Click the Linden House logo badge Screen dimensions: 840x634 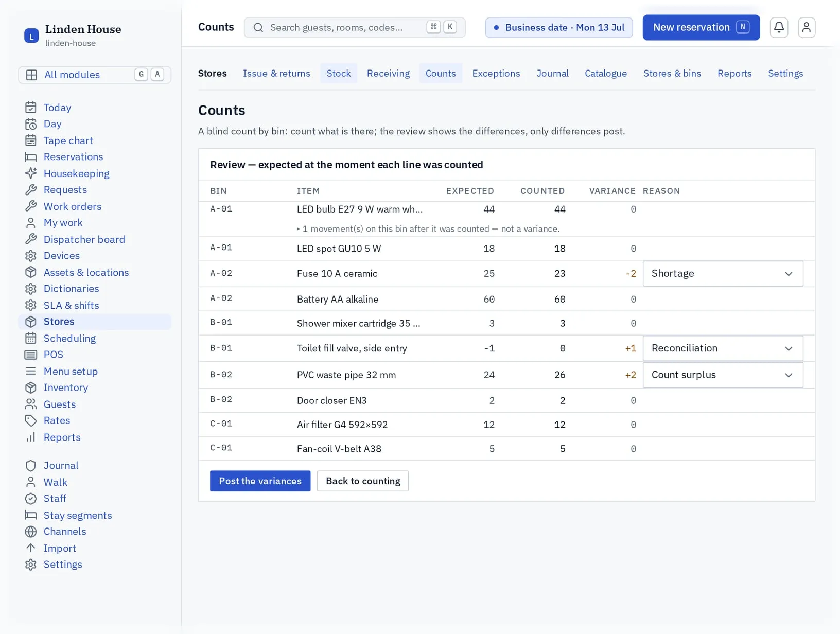31,36
